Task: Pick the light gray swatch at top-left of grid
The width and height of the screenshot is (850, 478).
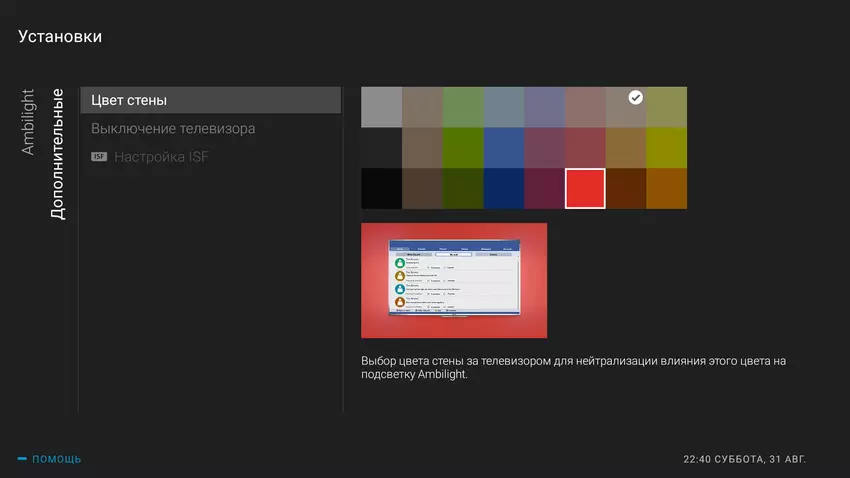Action: coord(381,106)
